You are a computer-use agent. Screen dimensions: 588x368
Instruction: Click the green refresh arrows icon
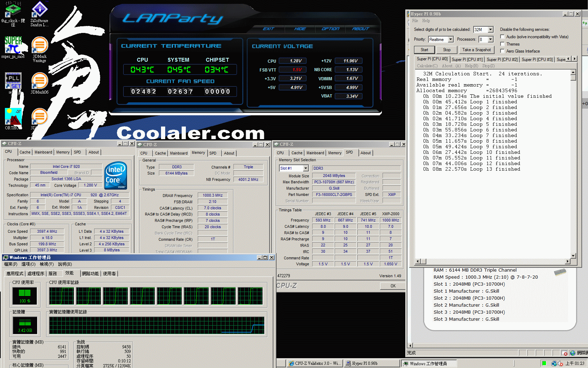585,23
